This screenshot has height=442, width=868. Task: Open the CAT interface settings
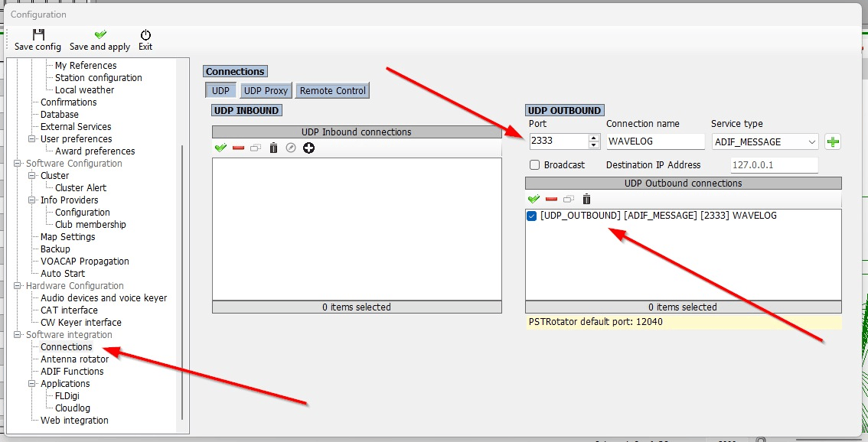click(x=69, y=310)
